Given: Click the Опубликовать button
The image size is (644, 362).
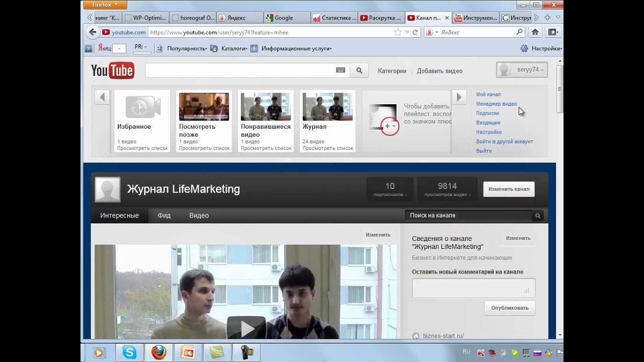Looking at the screenshot, I should [x=510, y=308].
